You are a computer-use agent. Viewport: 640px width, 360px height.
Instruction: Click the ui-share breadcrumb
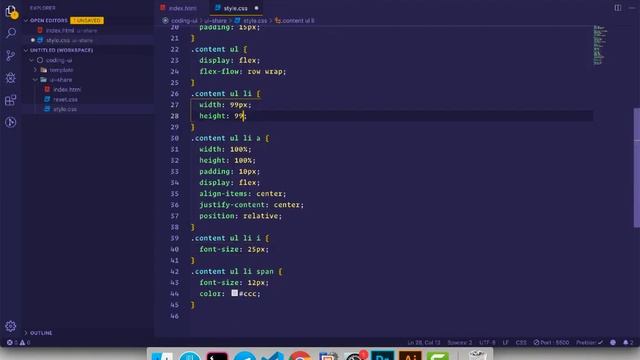point(216,20)
